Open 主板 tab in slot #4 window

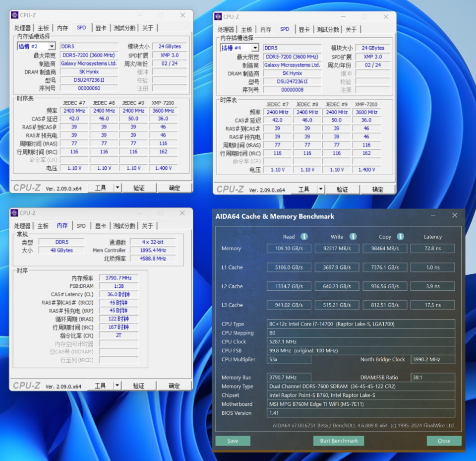246,29
